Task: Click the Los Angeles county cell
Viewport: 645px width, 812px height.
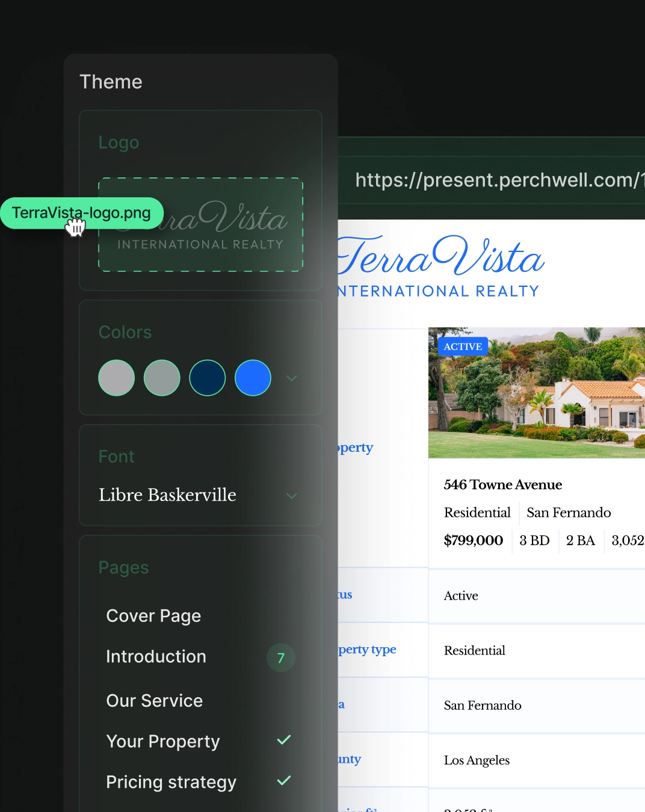Action: click(537, 760)
